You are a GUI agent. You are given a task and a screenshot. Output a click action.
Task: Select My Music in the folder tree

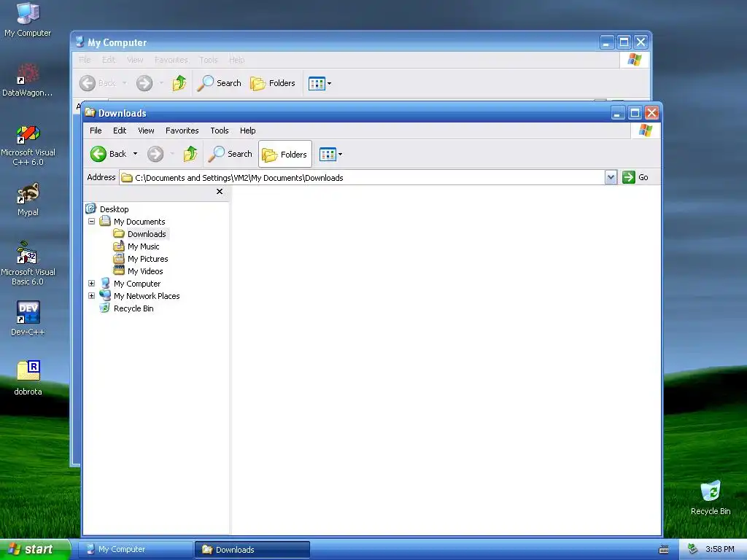tap(143, 246)
